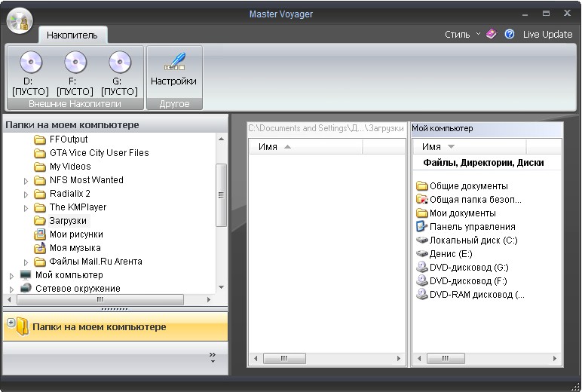Open Панель управления in the right pane
The height and width of the screenshot is (392, 582).
point(472,226)
